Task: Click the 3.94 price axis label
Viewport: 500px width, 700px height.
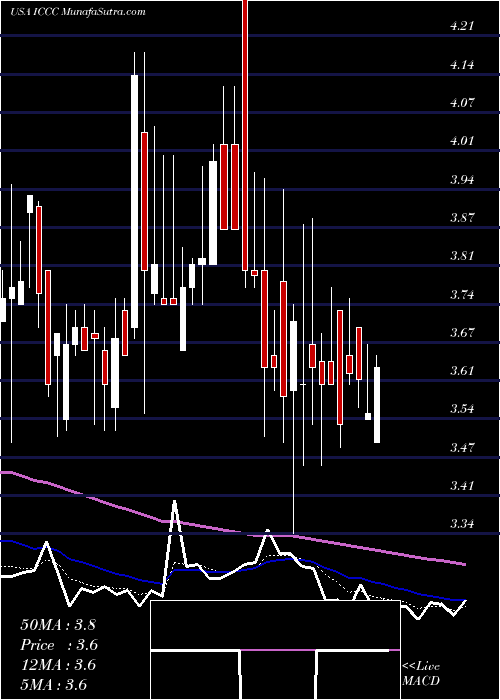Action: pos(462,179)
